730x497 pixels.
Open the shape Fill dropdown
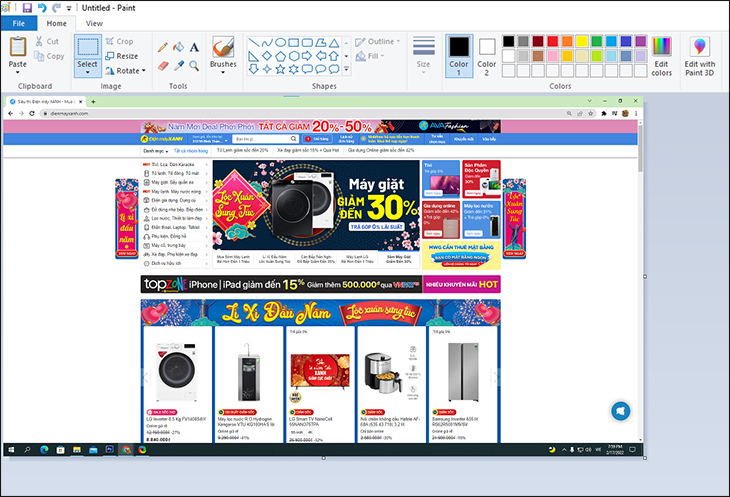[x=370, y=56]
